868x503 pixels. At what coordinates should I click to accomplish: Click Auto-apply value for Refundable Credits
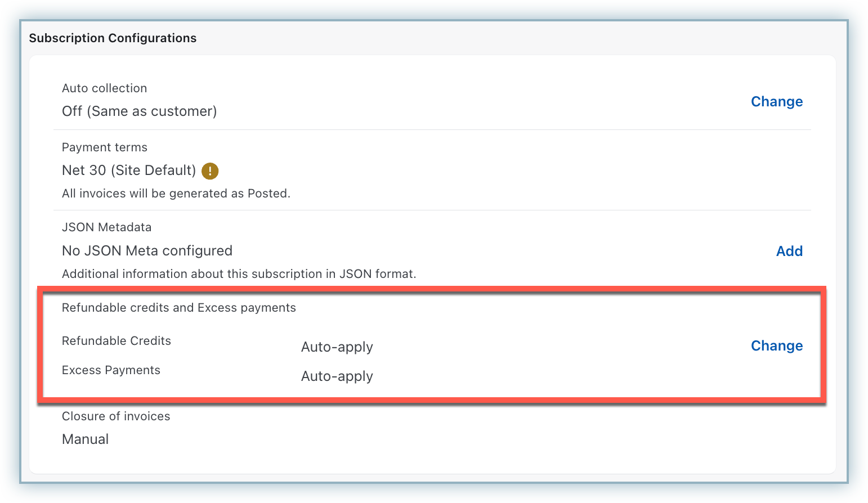pos(337,347)
